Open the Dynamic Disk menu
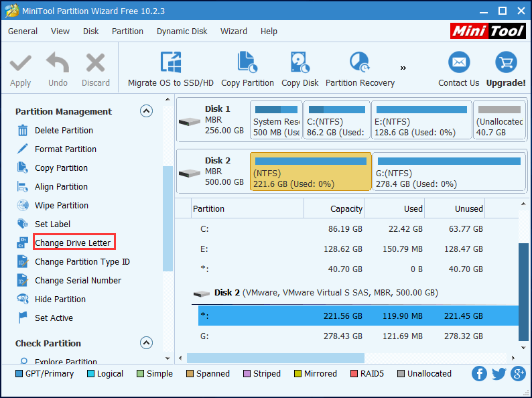Viewport: 532px width, 398px height. point(182,31)
